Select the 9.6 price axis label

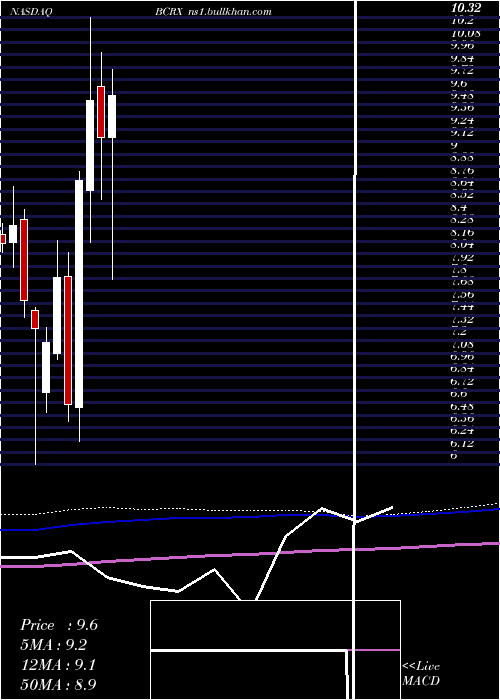(459, 84)
